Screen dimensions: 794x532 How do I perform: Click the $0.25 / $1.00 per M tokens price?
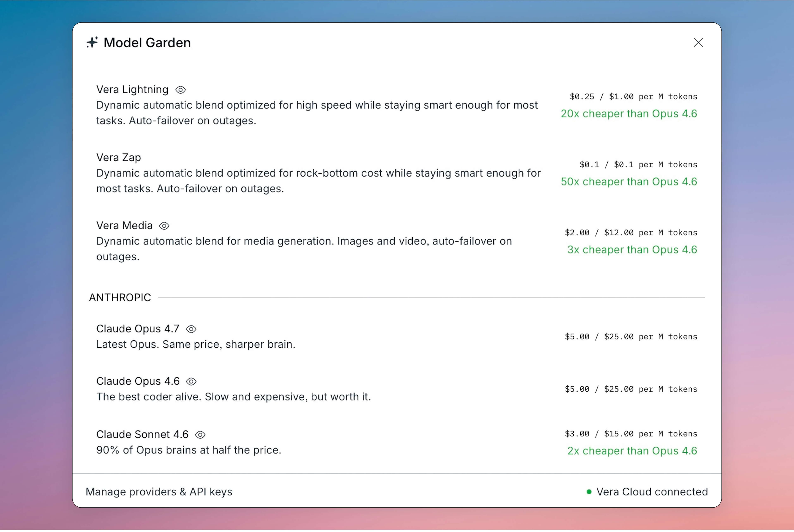[x=633, y=97]
